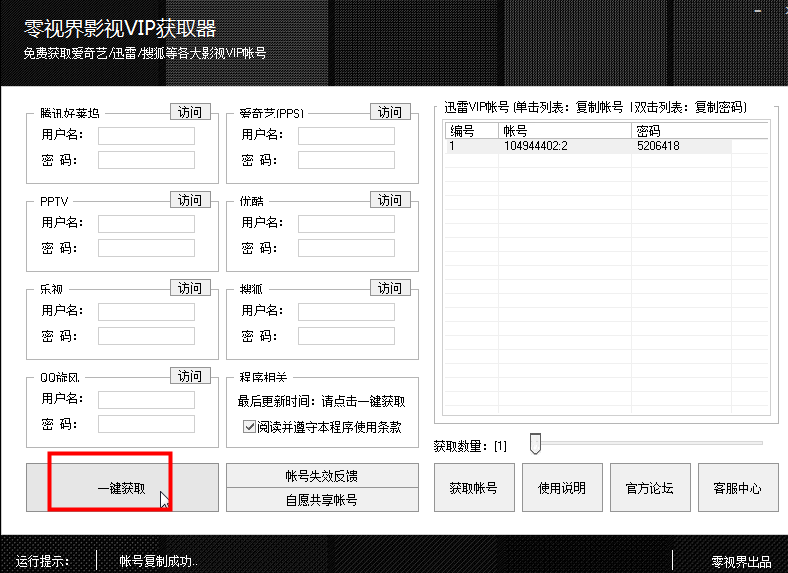Click the 帐号 column header
Screen dimensions: 788x573
coord(565,131)
